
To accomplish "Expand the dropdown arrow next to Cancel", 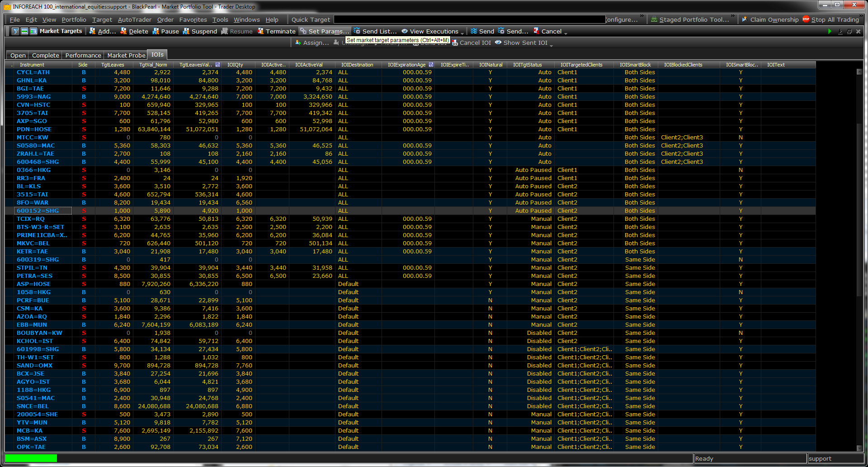I will (x=566, y=32).
